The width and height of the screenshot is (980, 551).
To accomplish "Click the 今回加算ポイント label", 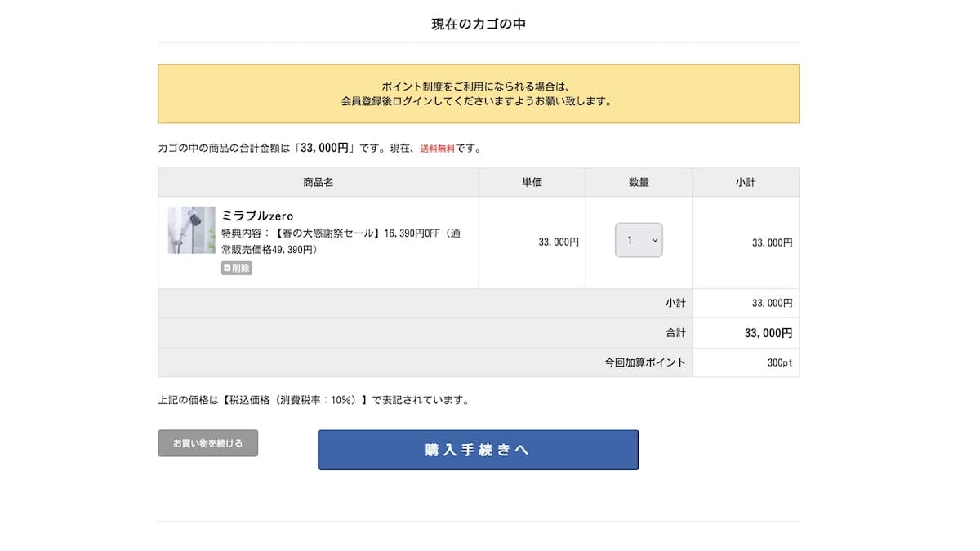I will (645, 362).
